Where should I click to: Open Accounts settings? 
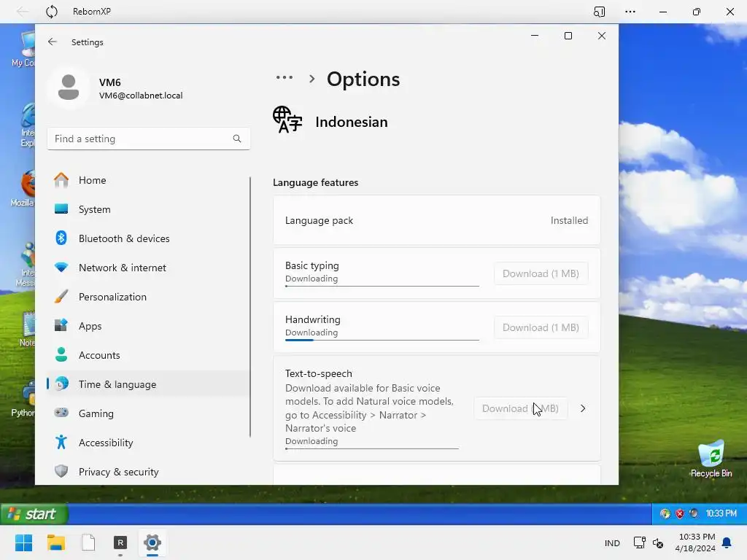pyautogui.click(x=147, y=355)
